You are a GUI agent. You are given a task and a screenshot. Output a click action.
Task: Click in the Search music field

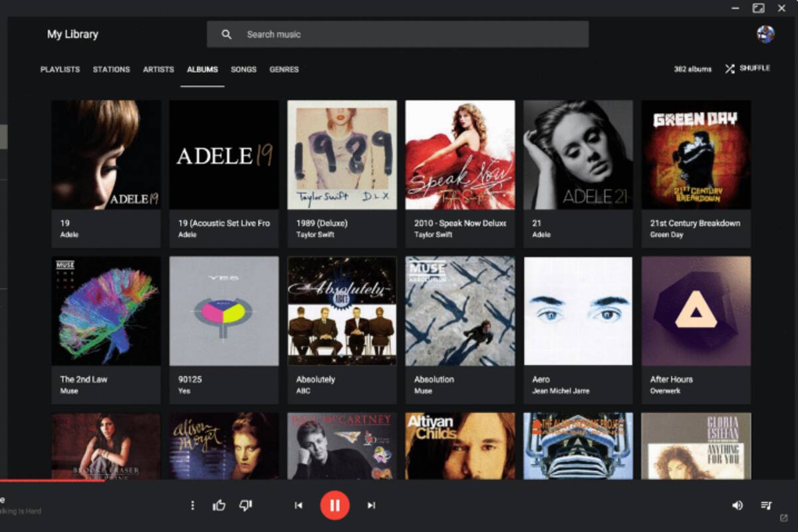tap(398, 34)
